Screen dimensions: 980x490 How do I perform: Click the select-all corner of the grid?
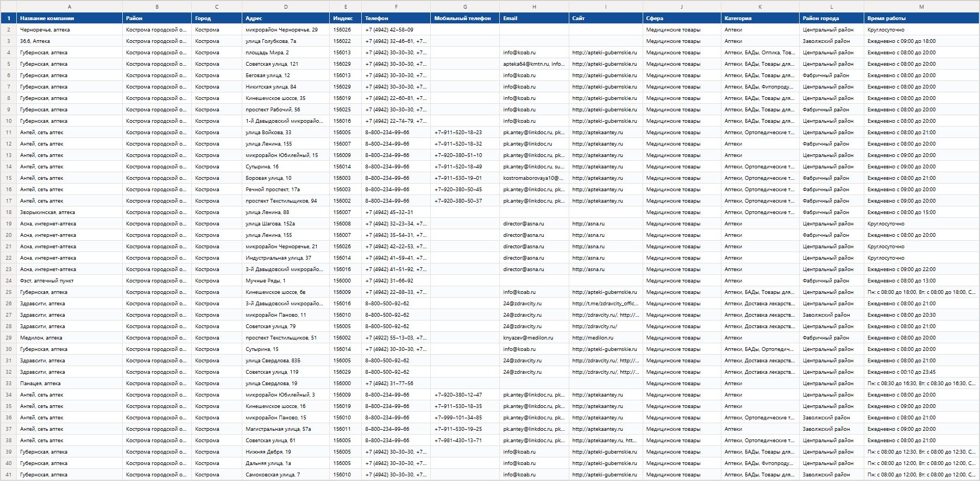(9, 7)
